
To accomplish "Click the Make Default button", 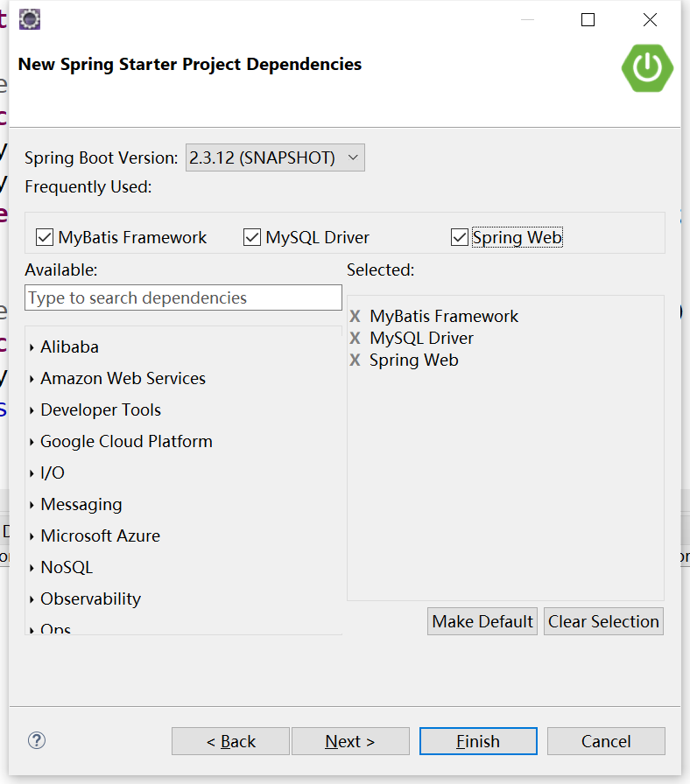I will pyautogui.click(x=482, y=621).
